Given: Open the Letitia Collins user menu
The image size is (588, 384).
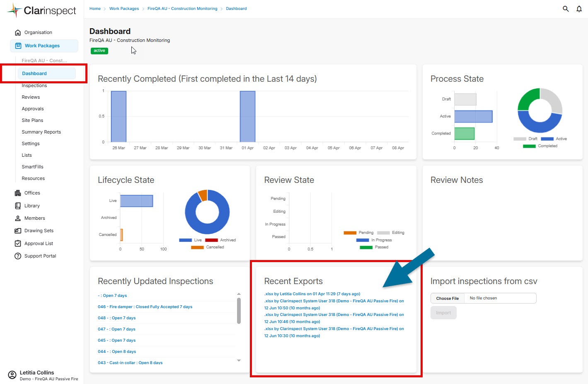Looking at the screenshot, I should [x=37, y=375].
